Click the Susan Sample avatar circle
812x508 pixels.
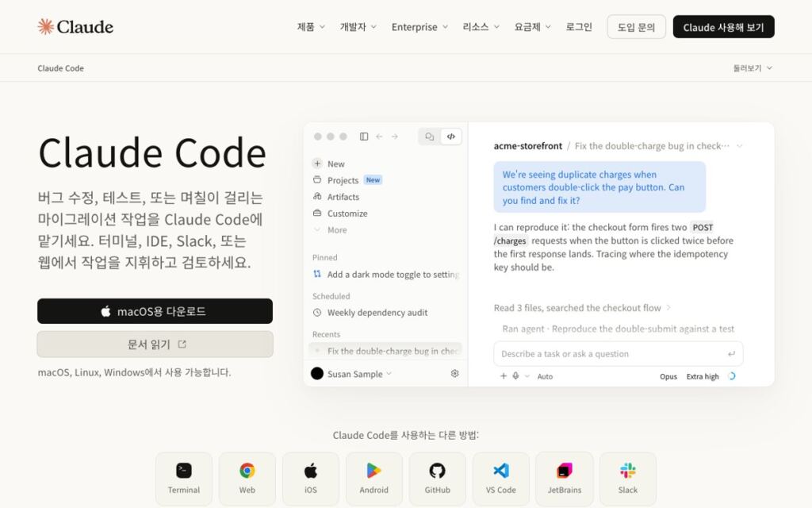click(x=317, y=373)
